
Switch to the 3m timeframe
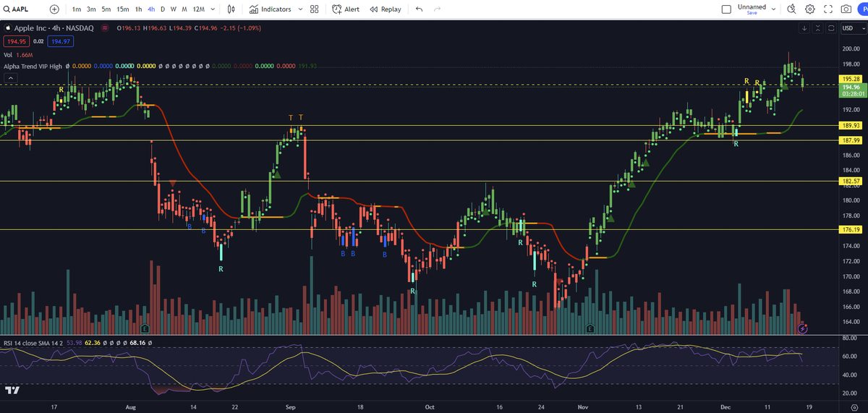91,9
